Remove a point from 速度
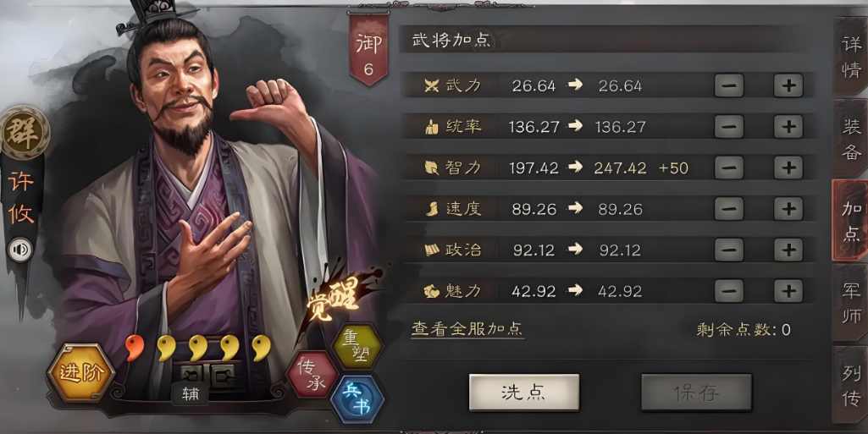868x434 pixels. click(x=729, y=209)
